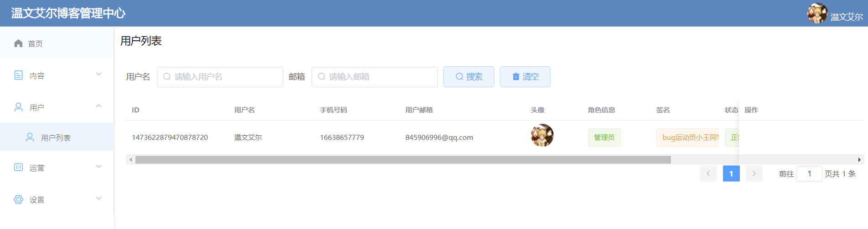Click the 搜索 button

468,77
